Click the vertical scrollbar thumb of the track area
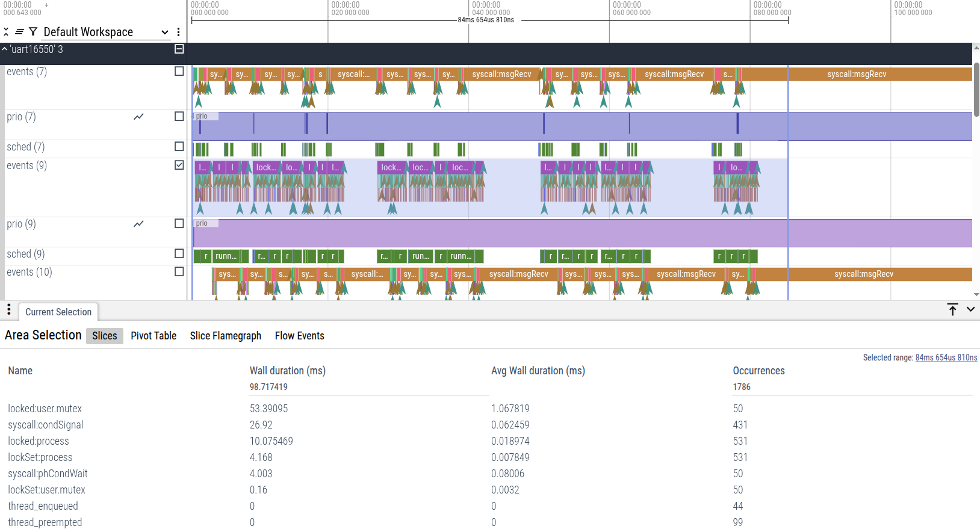This screenshot has height=532, width=980. click(x=976, y=89)
